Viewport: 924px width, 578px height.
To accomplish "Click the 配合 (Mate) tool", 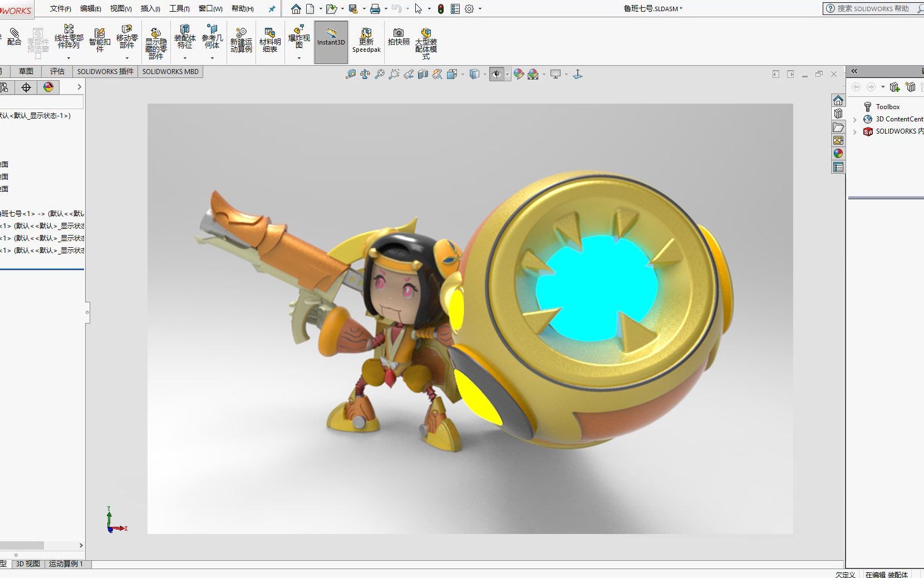I will (x=14, y=37).
